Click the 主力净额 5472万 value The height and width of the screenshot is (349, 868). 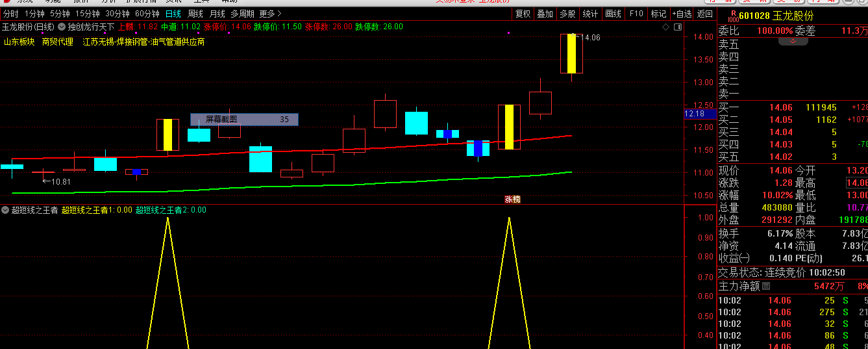pyautogui.click(x=829, y=286)
